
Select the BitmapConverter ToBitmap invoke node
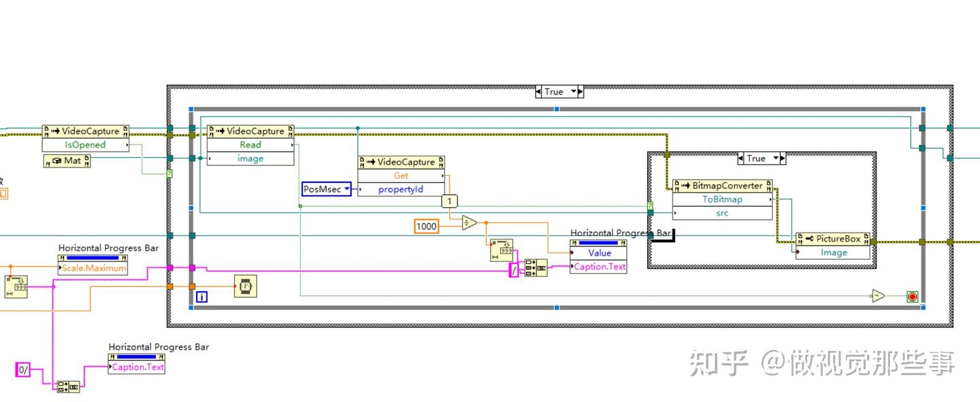[x=721, y=199]
